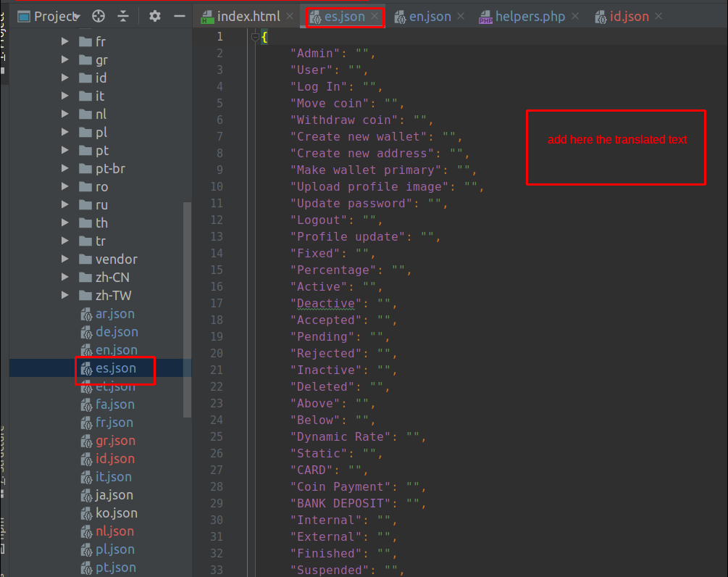Viewport: 728px width, 577px height.
Task: Expand the vendor folder
Action: click(x=65, y=260)
